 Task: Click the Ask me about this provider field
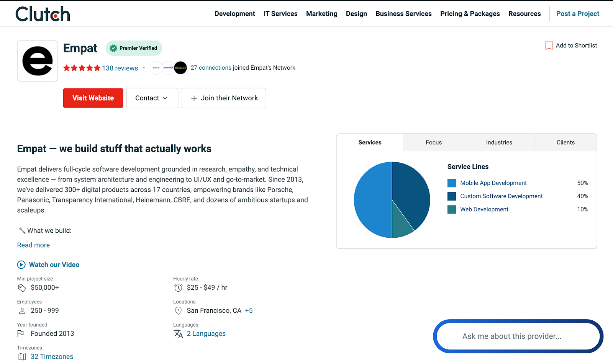tap(518, 336)
